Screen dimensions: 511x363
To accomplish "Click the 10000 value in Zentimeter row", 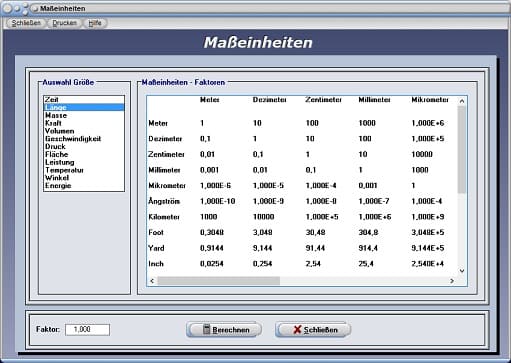I will tap(422, 154).
